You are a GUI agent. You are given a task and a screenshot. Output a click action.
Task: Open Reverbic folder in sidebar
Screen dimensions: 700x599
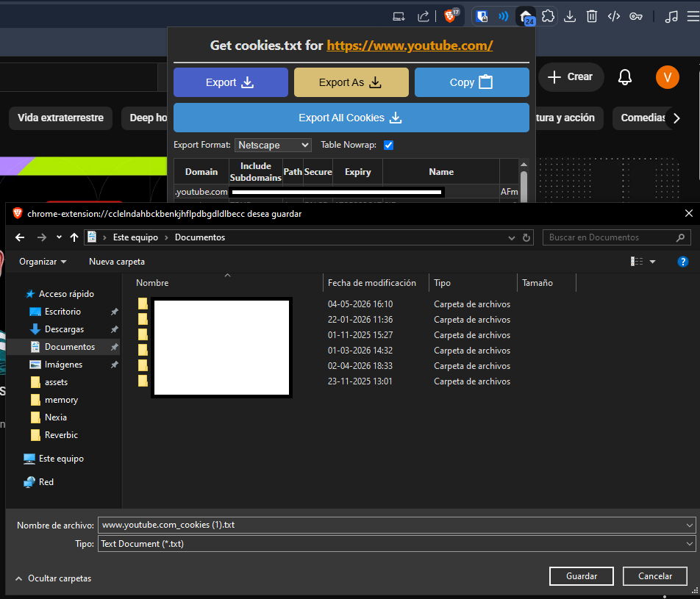click(61, 435)
